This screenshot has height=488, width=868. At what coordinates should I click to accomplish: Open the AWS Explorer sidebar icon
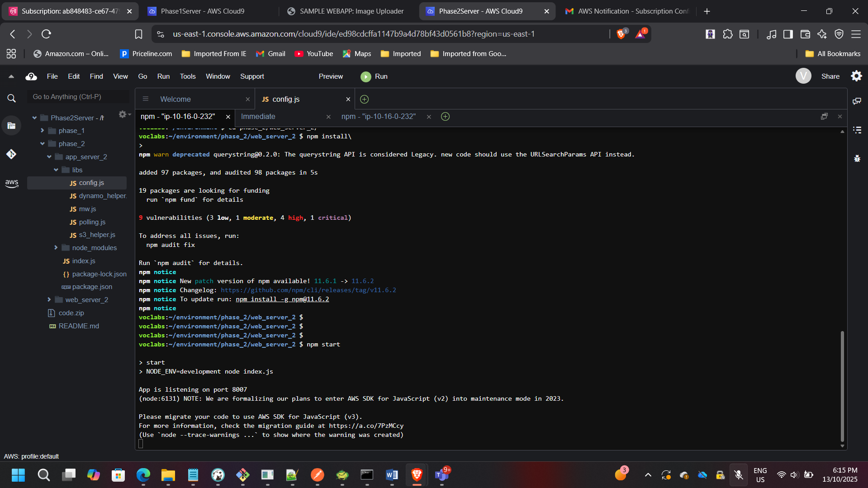pos(11,183)
